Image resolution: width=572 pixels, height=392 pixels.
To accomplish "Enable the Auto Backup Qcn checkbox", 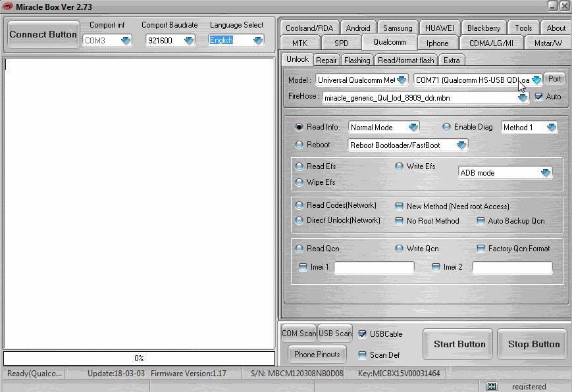I will tap(481, 221).
